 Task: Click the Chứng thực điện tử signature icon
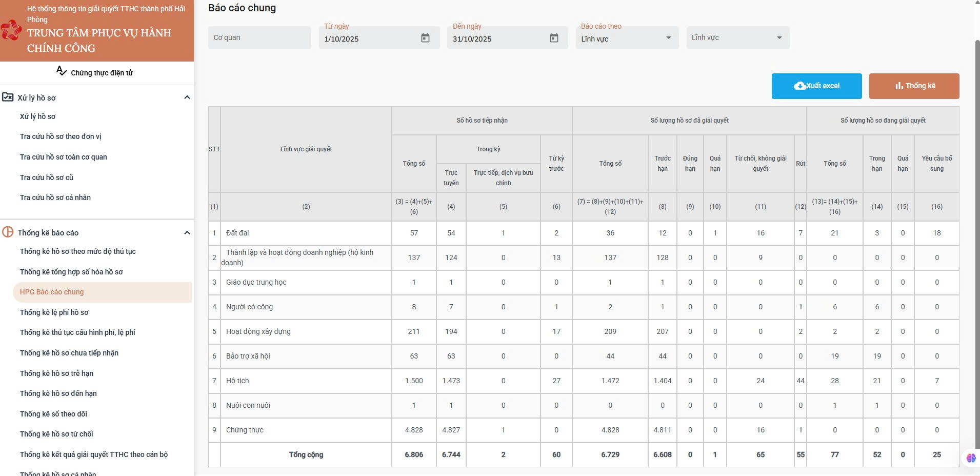click(62, 71)
